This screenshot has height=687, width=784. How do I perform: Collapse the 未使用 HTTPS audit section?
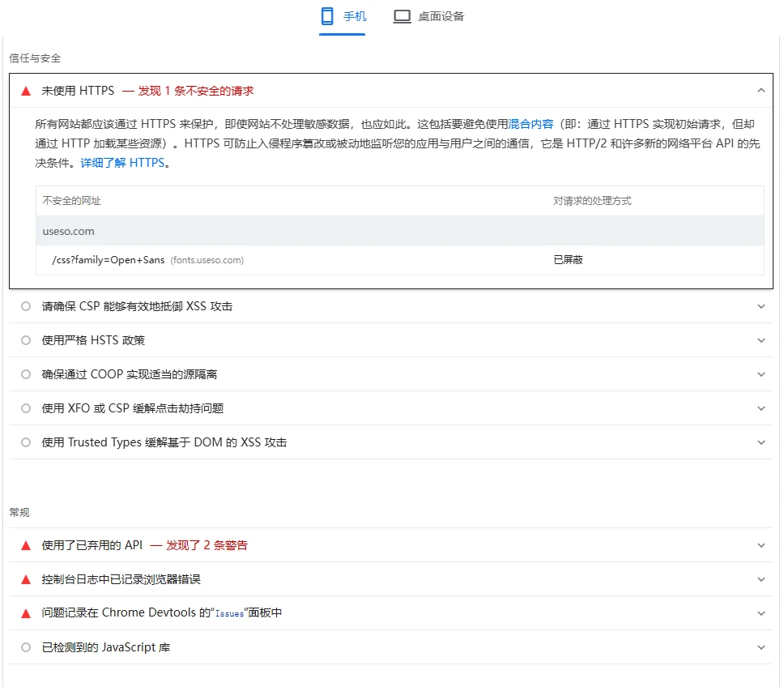761,91
